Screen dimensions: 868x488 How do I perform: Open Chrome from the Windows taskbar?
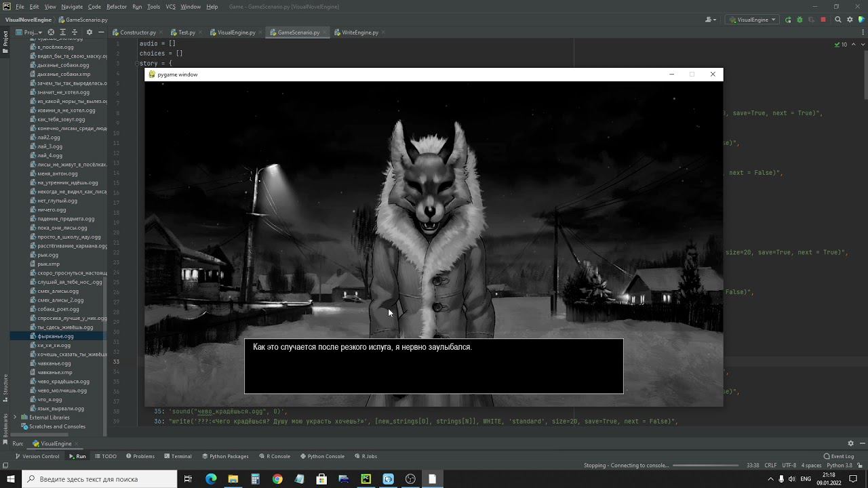[277, 479]
